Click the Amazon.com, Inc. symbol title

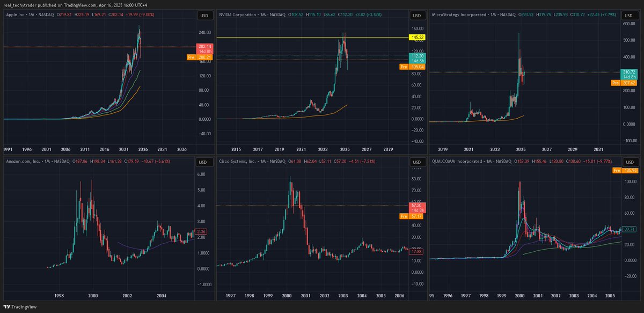tap(23, 162)
